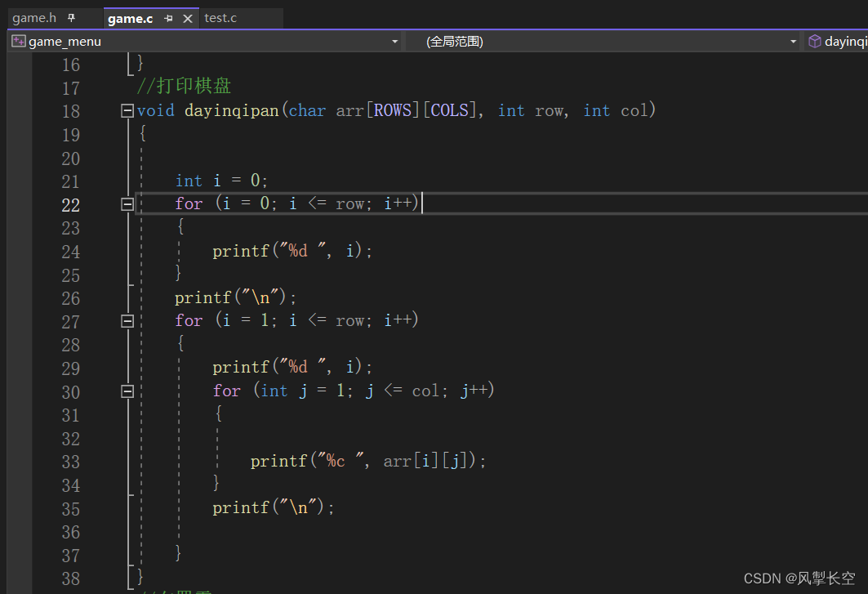This screenshot has width=868, height=594.
Task: Collapse the inner j loop at line 30
Action: (x=127, y=391)
